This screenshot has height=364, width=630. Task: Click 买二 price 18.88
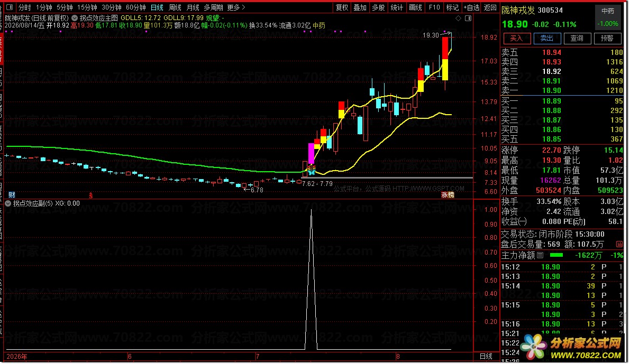551,111
